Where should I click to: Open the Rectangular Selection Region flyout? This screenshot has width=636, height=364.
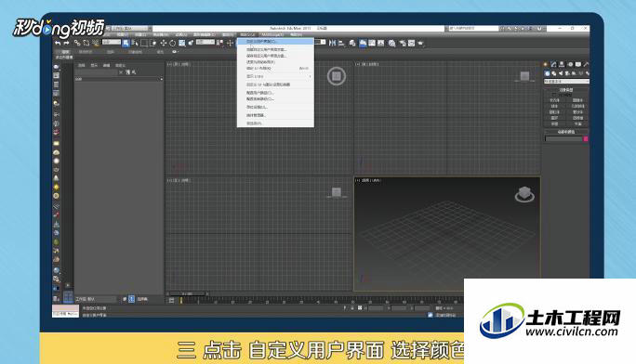[x=144, y=43]
